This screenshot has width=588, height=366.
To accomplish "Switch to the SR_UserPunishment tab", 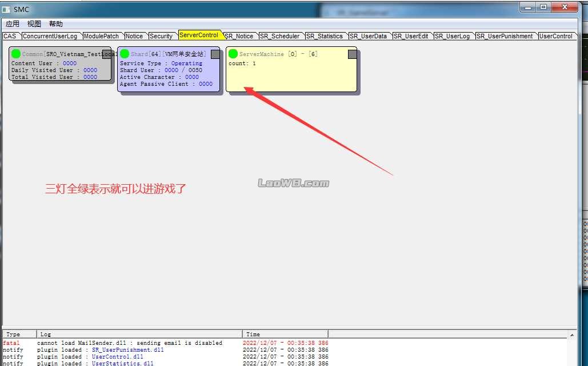I will click(x=505, y=36).
